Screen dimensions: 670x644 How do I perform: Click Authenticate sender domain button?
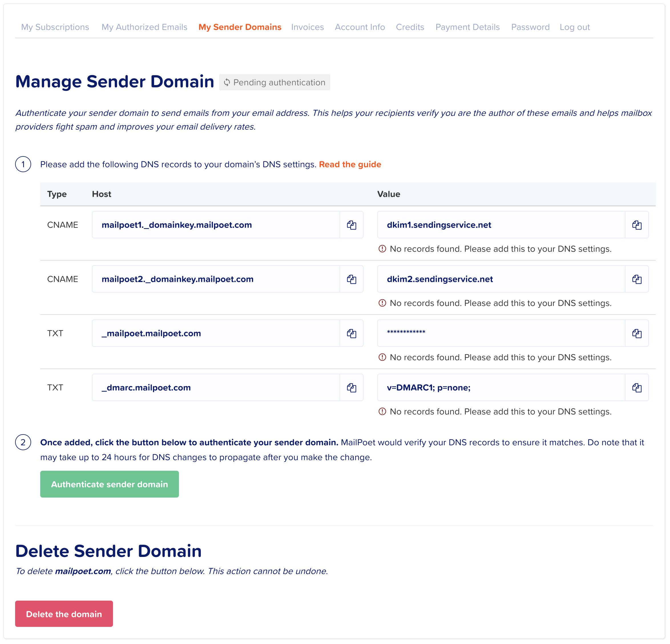[109, 484]
